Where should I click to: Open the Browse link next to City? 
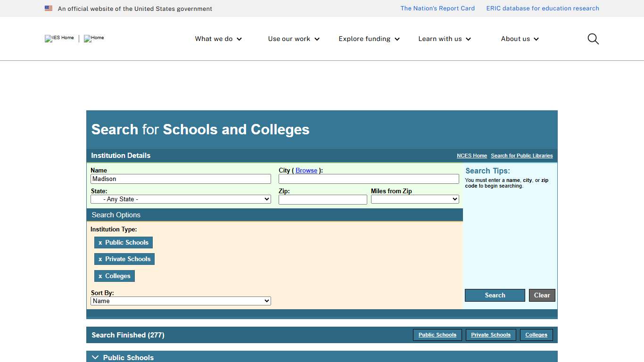[306, 170]
